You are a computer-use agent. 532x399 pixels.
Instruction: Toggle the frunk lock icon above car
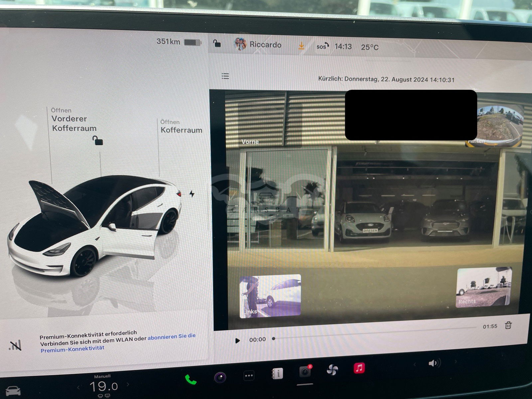(x=97, y=140)
